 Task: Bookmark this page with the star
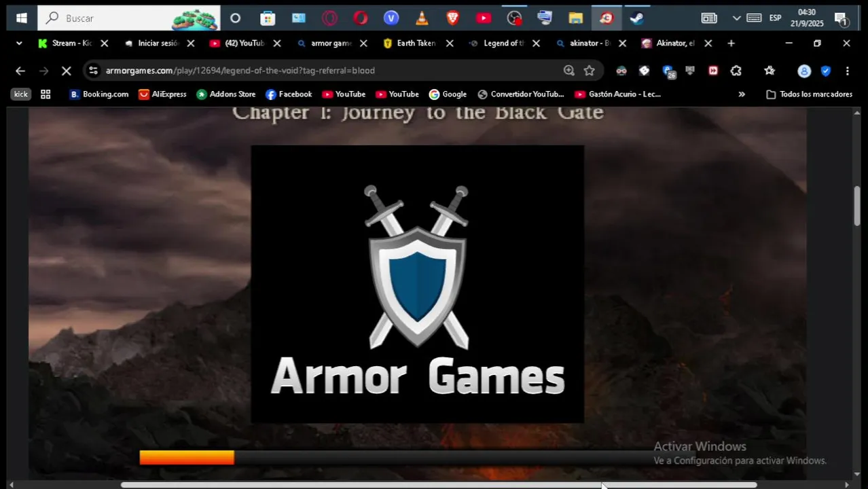589,71
